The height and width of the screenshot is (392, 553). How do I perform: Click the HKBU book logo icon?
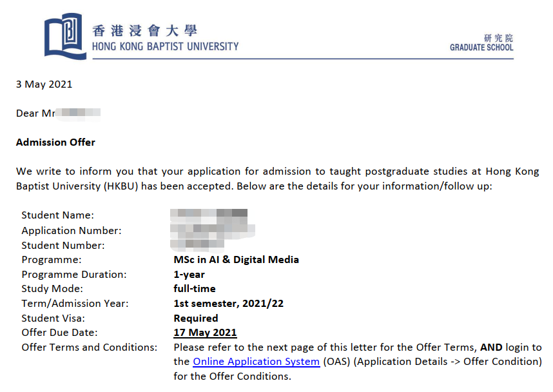click(x=64, y=36)
